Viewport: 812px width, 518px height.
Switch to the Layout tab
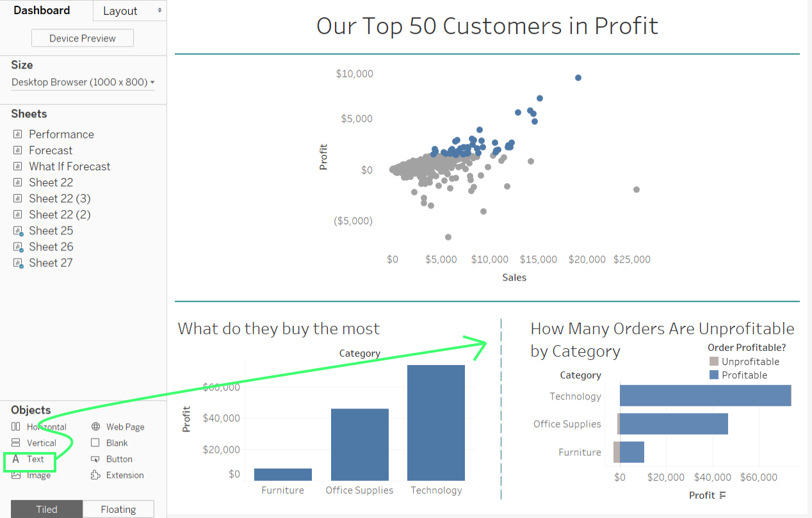click(121, 10)
